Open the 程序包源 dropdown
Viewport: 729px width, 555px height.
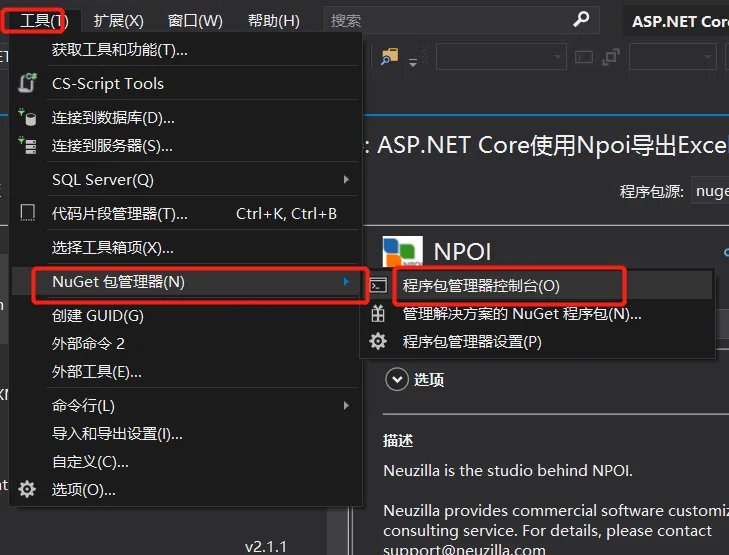(710, 191)
